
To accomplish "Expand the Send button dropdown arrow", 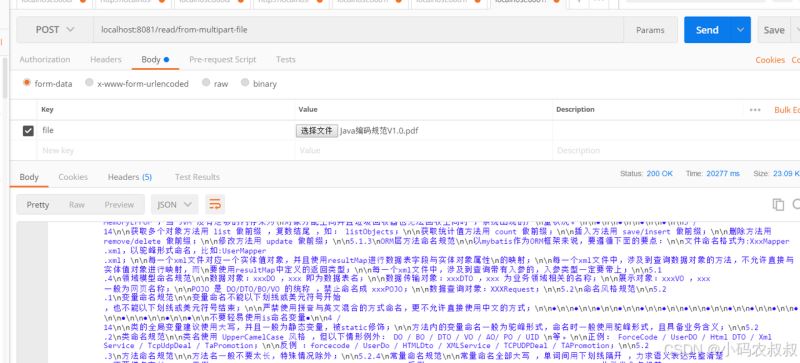I will coord(741,30).
